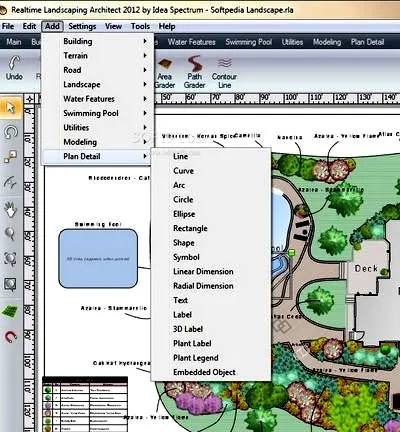Open the Area Grader tool

pos(165,73)
